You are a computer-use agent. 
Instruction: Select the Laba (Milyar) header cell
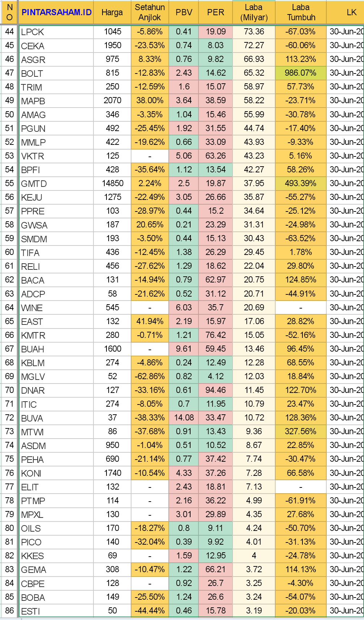254,12
